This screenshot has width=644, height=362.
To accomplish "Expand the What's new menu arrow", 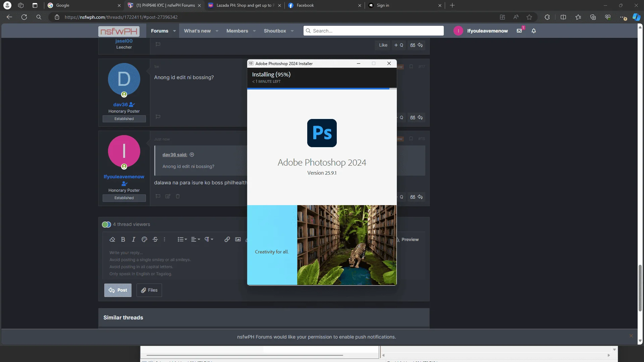I will pyautogui.click(x=217, y=31).
